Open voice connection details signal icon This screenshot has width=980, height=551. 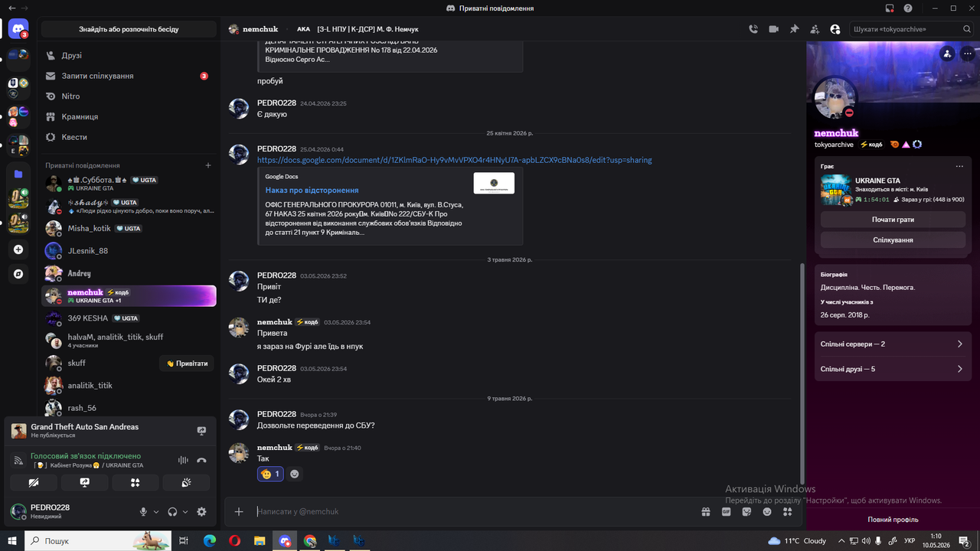point(18,460)
